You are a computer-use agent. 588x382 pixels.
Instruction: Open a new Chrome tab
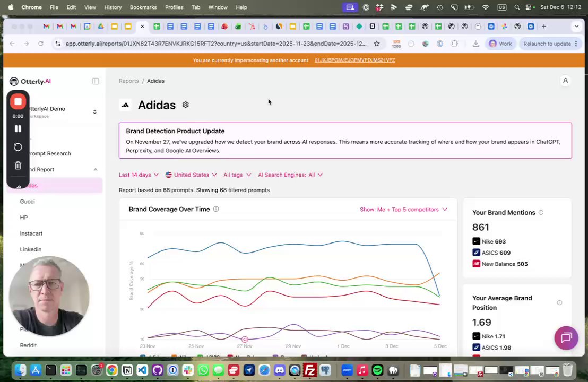(544, 26)
